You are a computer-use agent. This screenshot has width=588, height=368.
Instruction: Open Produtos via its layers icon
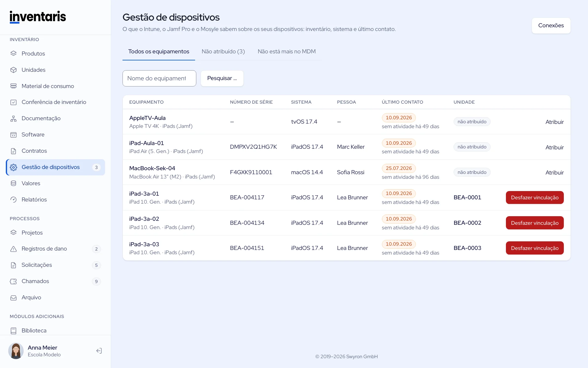[x=13, y=53]
